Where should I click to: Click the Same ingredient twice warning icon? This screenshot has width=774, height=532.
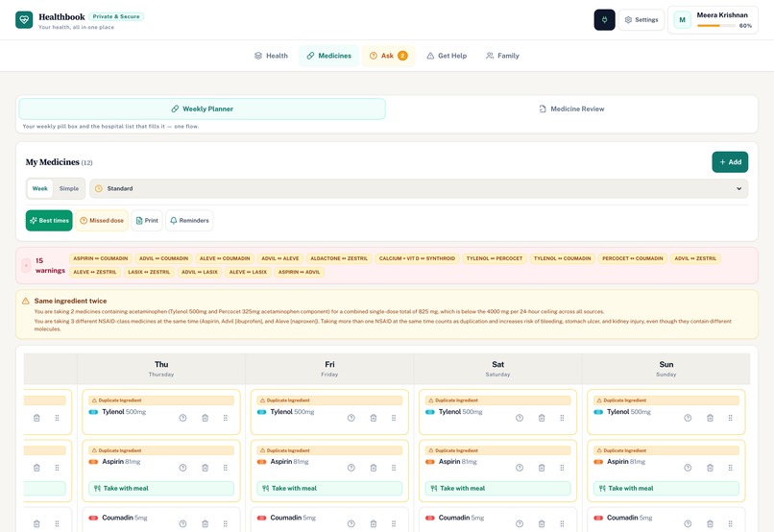[x=26, y=301]
